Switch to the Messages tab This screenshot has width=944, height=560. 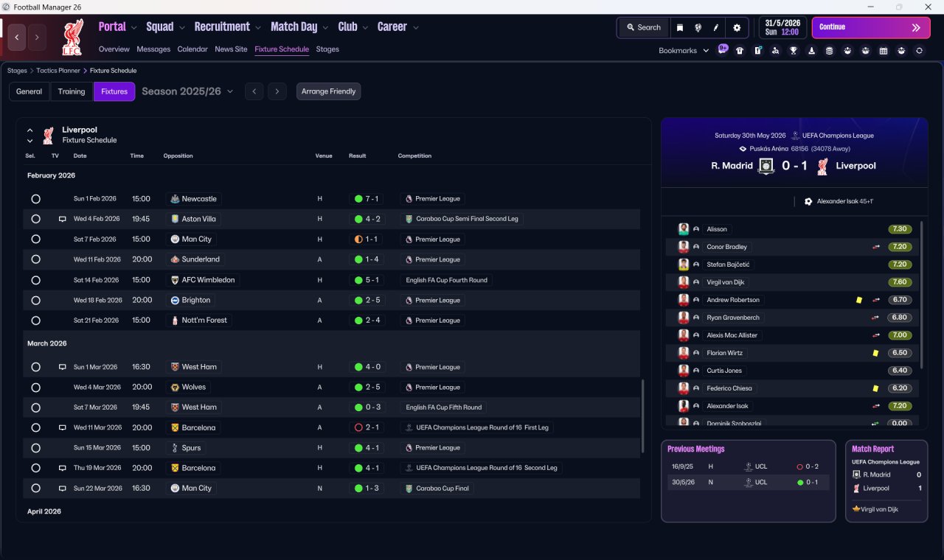point(153,49)
